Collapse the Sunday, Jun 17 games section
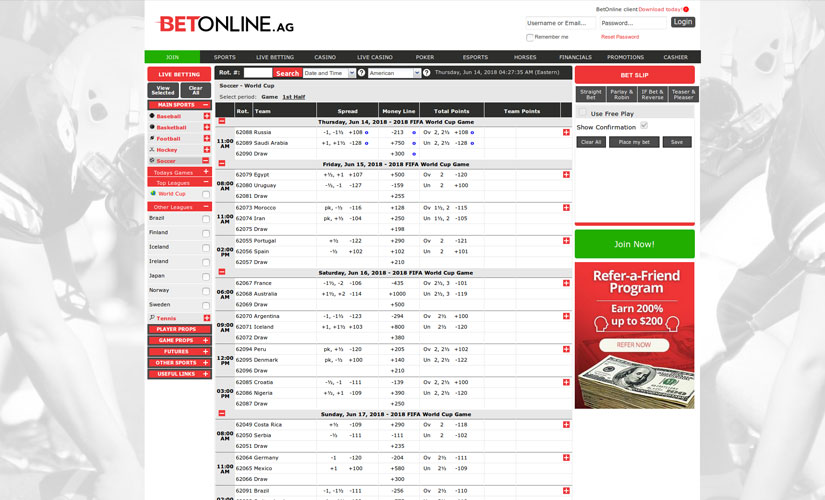This screenshot has width=825, height=500. click(222, 414)
